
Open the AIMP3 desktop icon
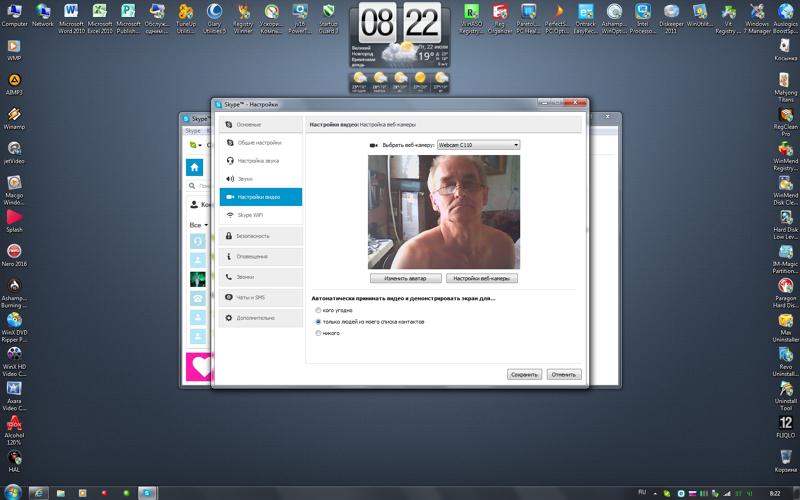click(x=14, y=84)
